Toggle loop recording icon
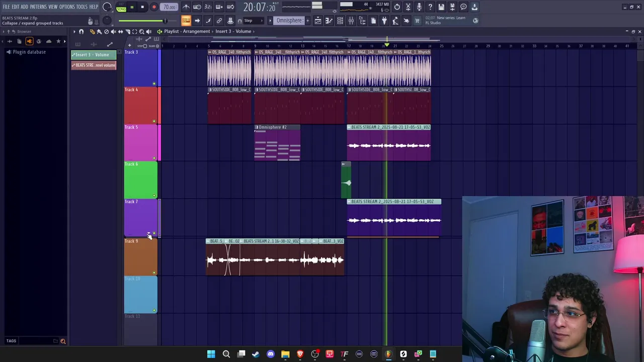This screenshot has height=362, width=644. [x=230, y=7]
